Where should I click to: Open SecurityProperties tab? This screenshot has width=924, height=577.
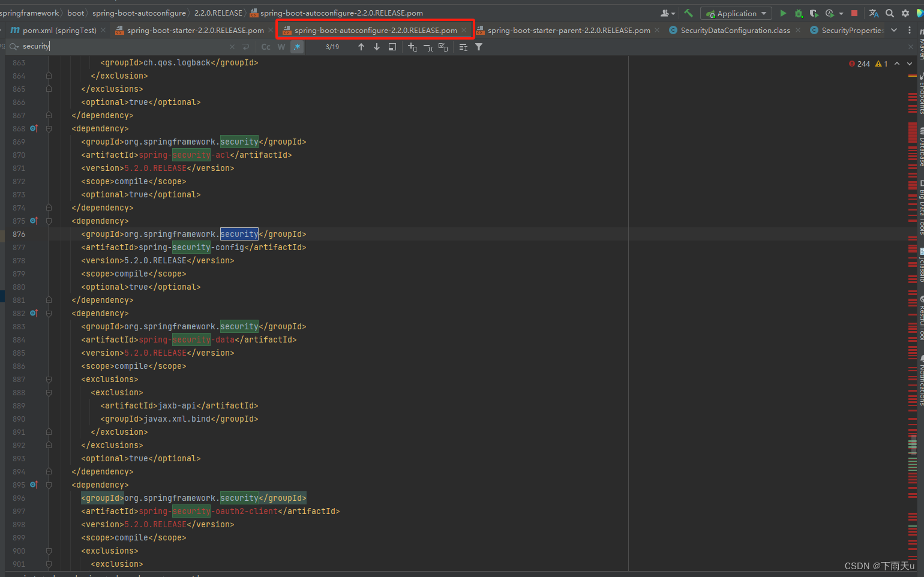(x=846, y=30)
